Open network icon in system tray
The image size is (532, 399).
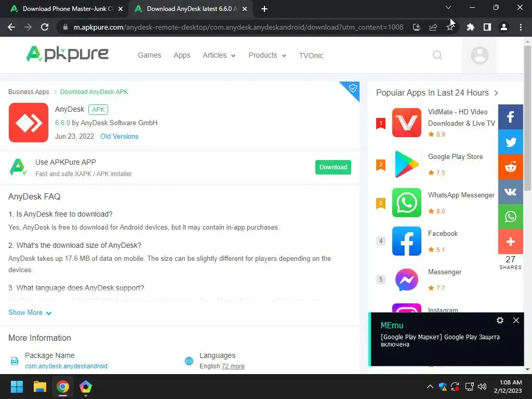tap(469, 387)
